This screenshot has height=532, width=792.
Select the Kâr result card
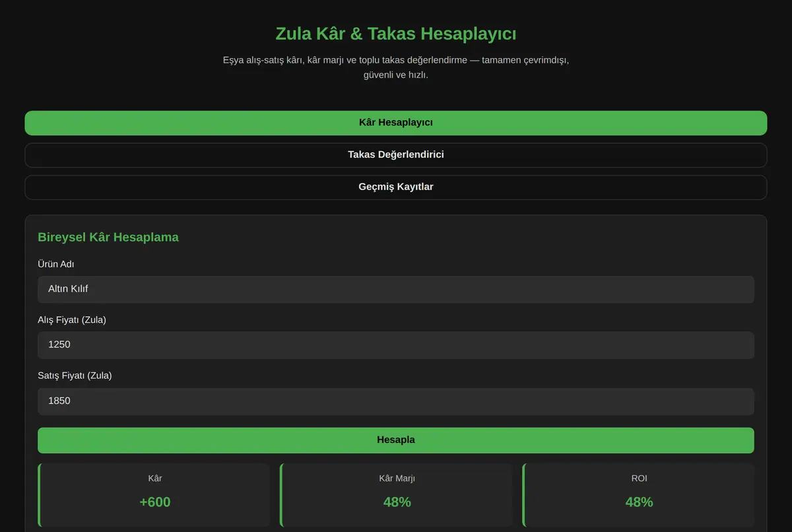[154, 495]
